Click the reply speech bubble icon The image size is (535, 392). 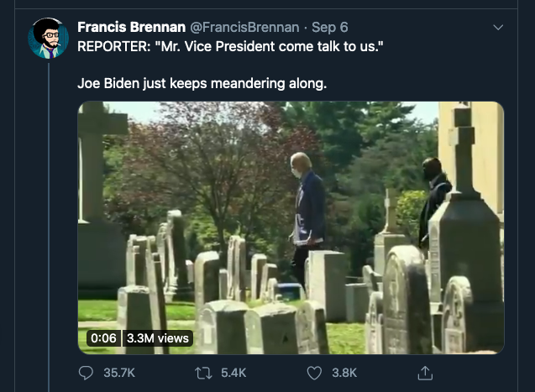86,372
